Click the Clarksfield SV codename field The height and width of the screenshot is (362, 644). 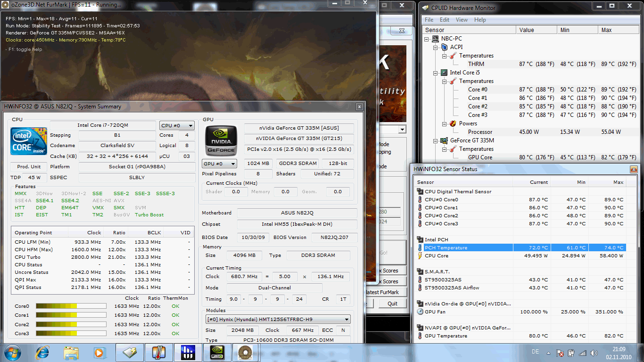(117, 146)
